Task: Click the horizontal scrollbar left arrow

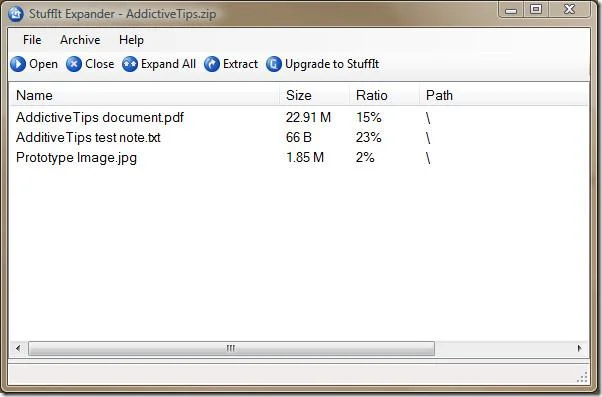Action: [x=18, y=348]
